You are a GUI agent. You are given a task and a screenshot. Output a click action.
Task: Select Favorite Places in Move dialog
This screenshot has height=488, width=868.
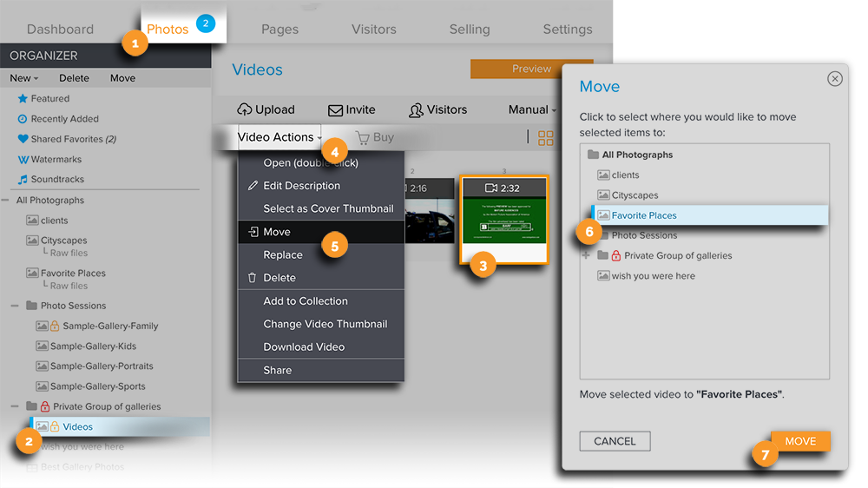(x=710, y=215)
